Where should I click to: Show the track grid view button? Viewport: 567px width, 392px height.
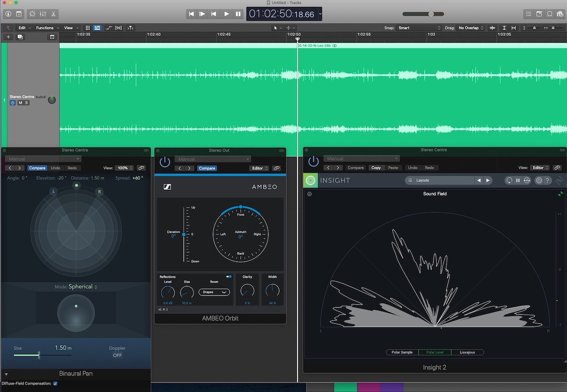coord(88,28)
